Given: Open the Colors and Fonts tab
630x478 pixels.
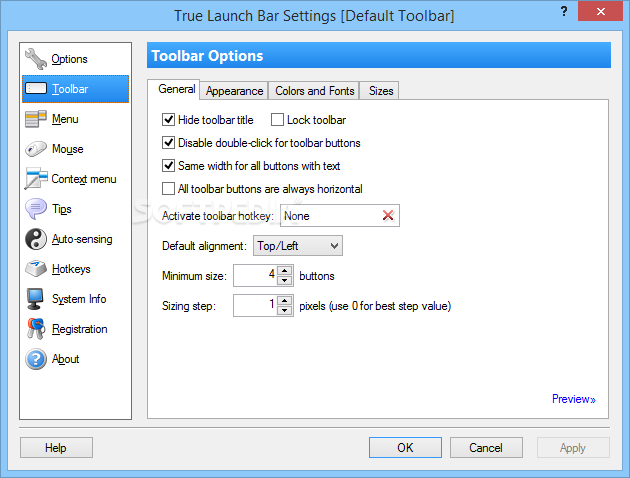Looking at the screenshot, I should point(314,91).
